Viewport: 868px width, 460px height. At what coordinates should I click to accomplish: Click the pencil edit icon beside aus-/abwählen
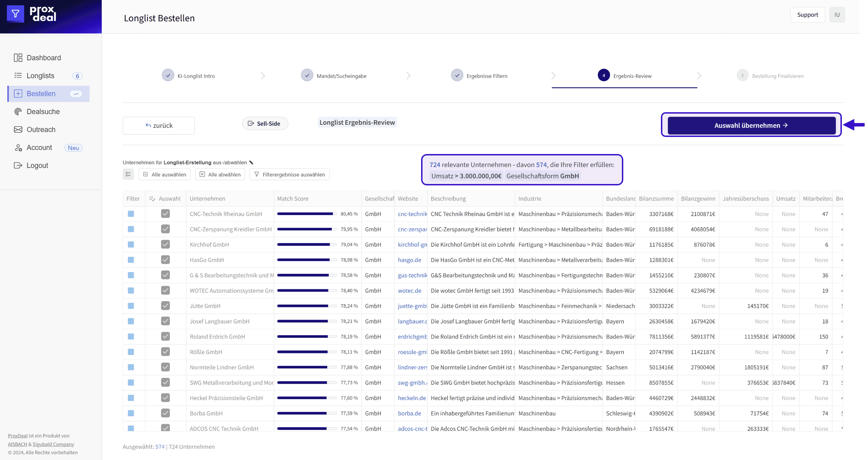(251, 162)
